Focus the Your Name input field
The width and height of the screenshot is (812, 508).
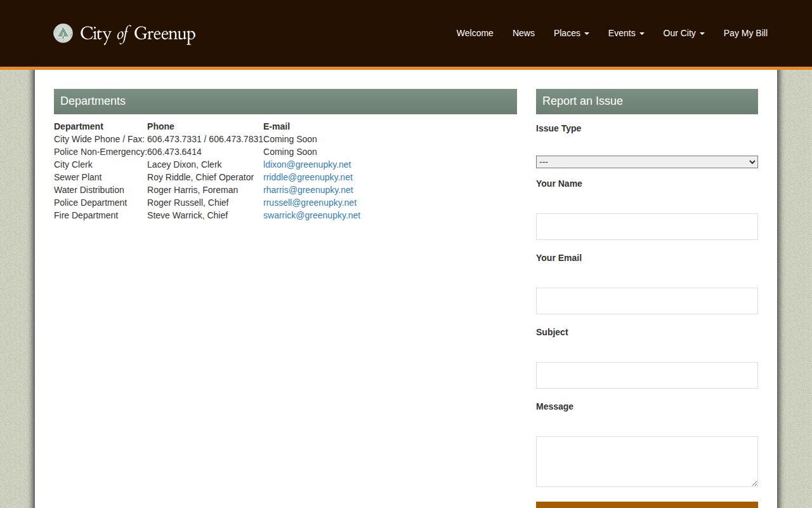coord(647,227)
